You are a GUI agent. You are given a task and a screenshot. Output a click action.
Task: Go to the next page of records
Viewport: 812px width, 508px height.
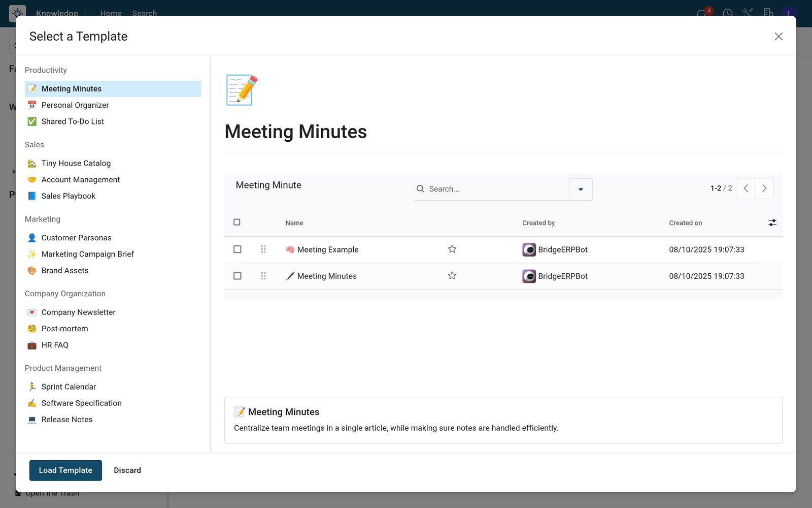[764, 188]
